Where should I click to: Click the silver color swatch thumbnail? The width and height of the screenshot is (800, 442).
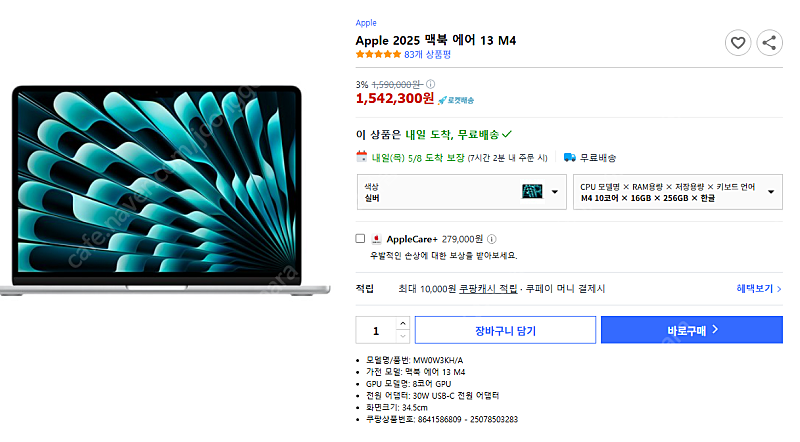pos(532,191)
